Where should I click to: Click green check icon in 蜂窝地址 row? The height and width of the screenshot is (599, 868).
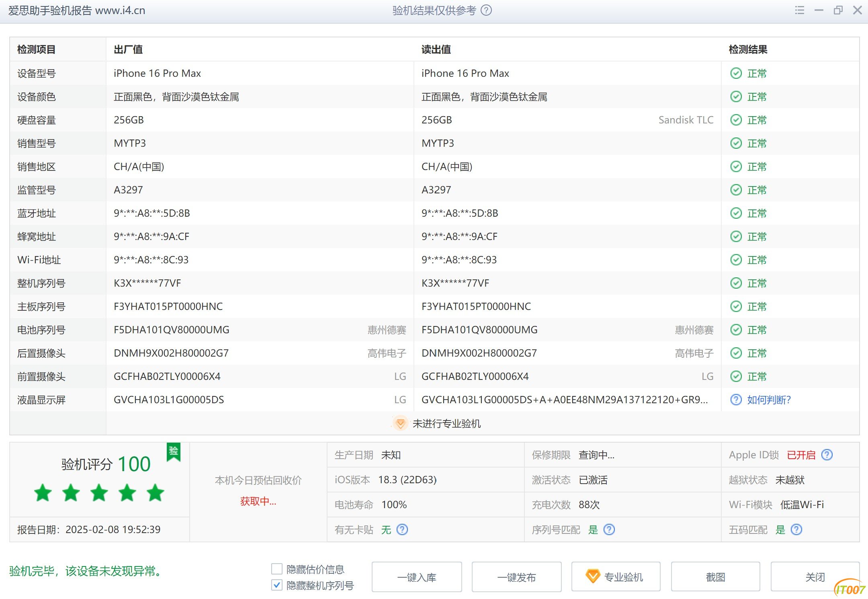(736, 236)
